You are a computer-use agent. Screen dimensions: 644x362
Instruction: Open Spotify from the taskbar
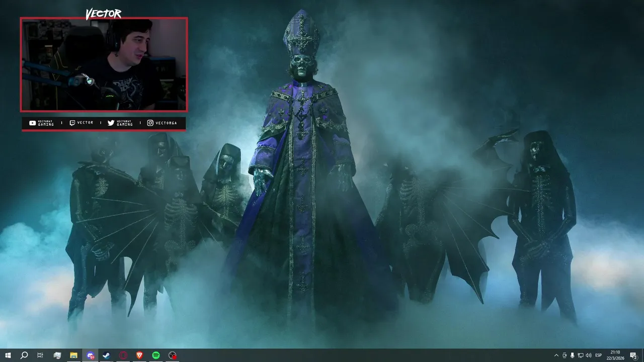[x=156, y=355]
